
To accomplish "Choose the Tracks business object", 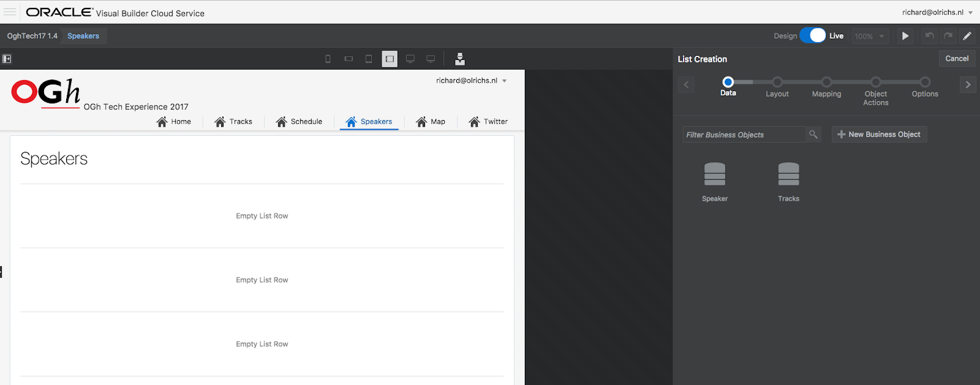I will point(788,182).
